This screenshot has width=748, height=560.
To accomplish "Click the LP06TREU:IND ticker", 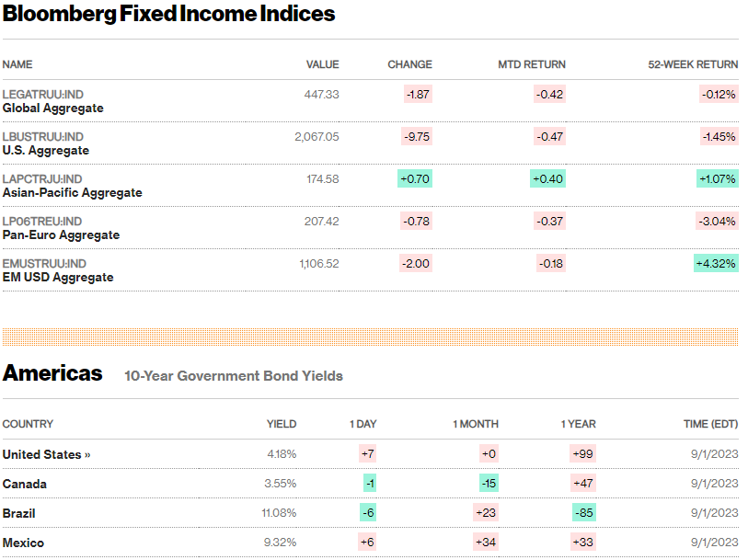I will tap(42, 222).
